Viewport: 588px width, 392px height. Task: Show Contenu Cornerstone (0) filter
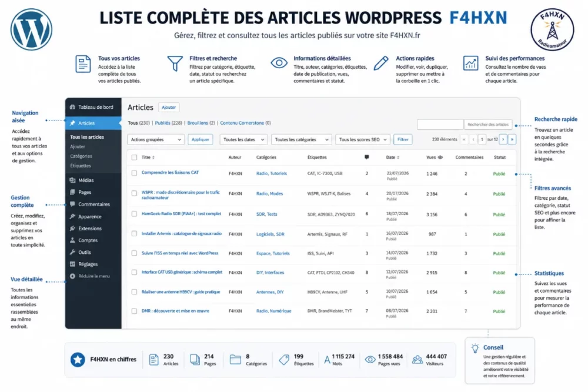click(245, 123)
